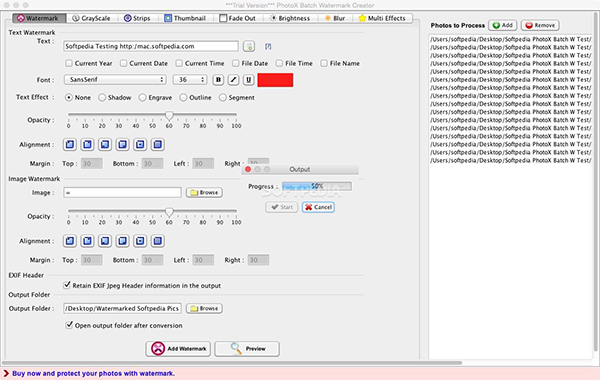Click bottom-left alignment icon for image watermark
Viewport: 600px width, 380px height.
point(105,241)
